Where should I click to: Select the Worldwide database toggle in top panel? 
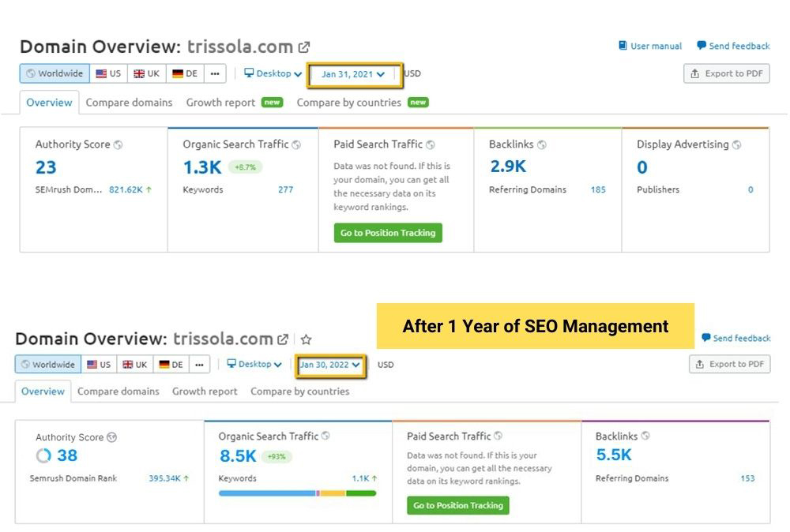55,73
